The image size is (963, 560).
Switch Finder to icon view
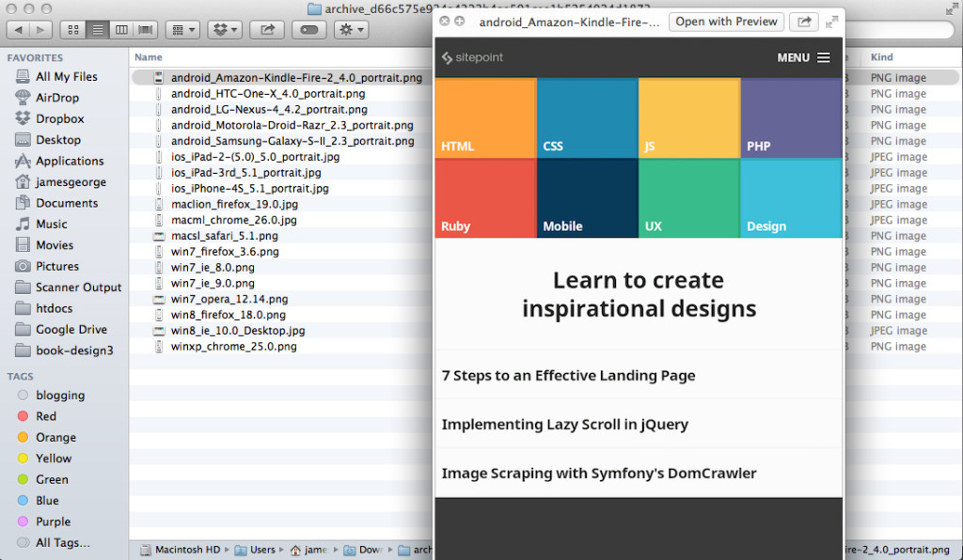[x=72, y=29]
